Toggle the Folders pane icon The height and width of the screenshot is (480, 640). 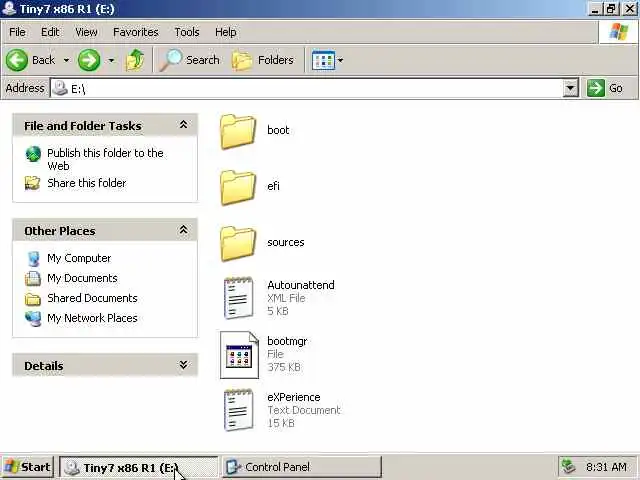click(x=242, y=60)
